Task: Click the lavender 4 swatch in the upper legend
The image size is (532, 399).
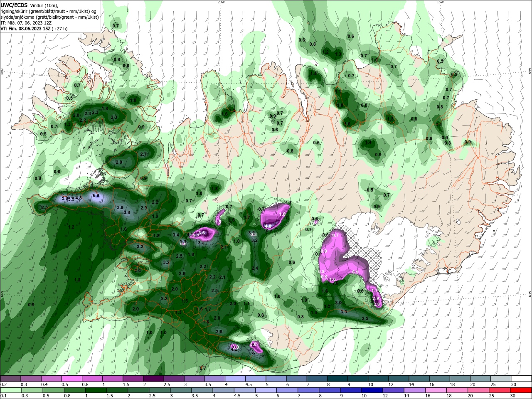Action: tap(235, 379)
